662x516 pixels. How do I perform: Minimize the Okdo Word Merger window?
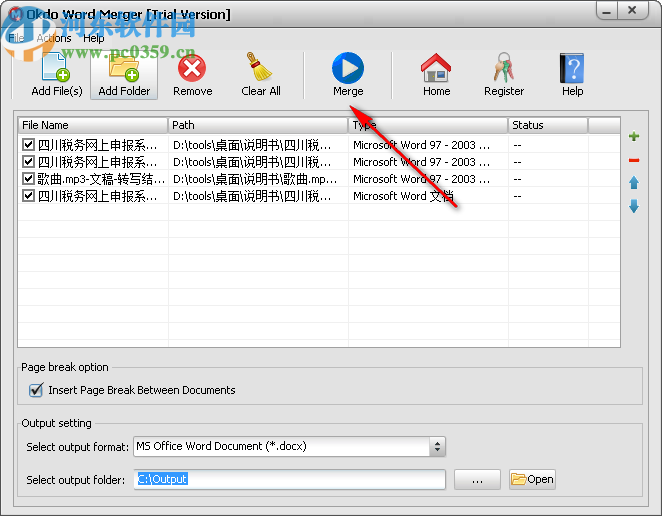coord(607,11)
